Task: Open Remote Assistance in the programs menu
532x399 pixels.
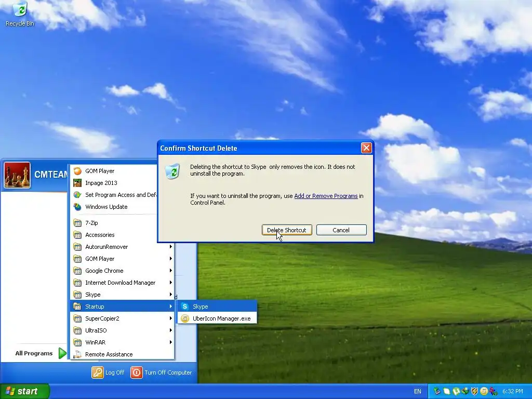Action: tap(122, 354)
